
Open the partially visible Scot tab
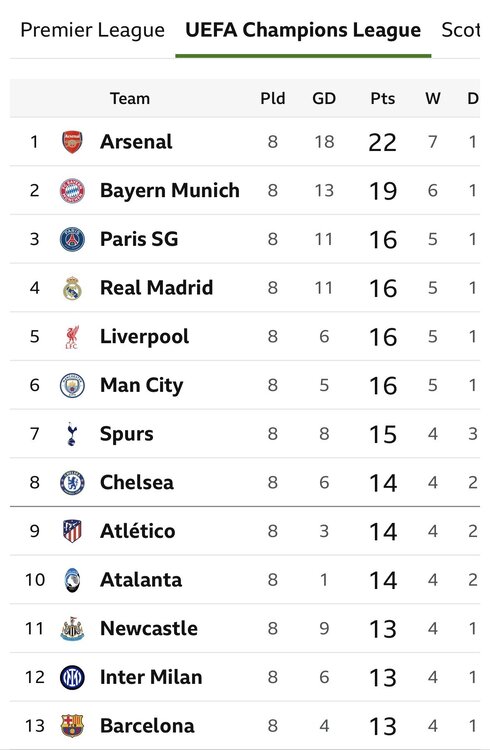click(460, 30)
